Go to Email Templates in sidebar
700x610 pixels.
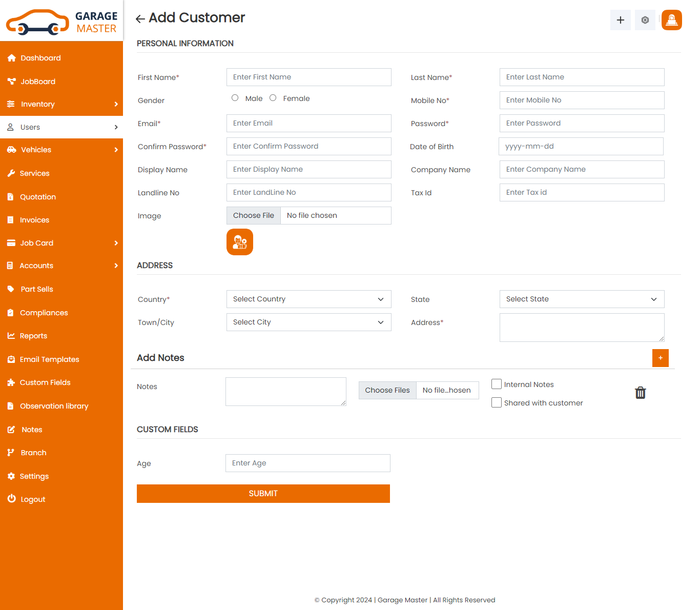point(49,359)
